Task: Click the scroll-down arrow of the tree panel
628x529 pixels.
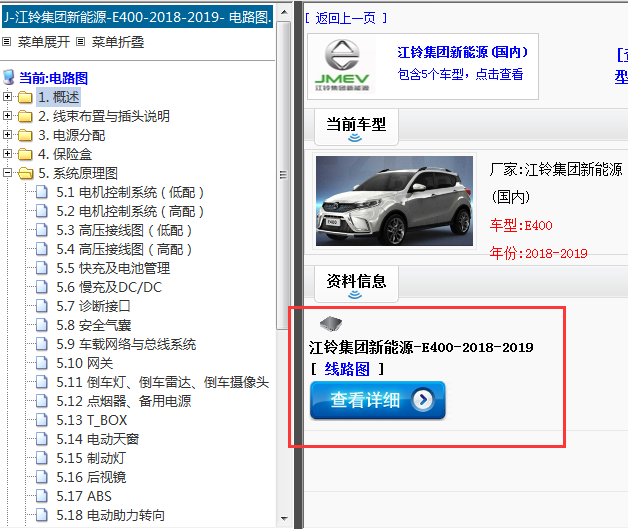Action: pos(284,518)
